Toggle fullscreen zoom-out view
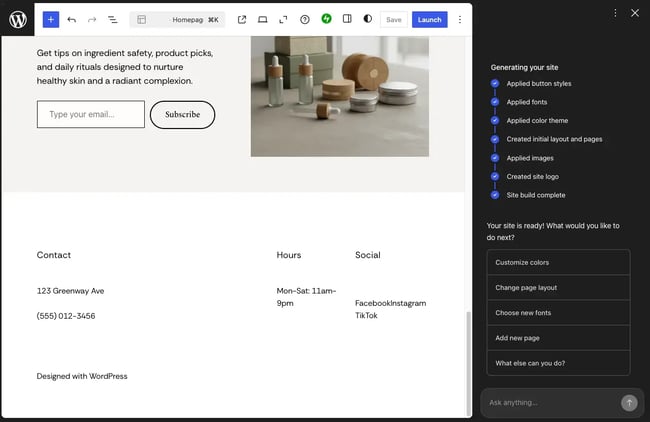This screenshot has height=422, width=650. tap(283, 19)
